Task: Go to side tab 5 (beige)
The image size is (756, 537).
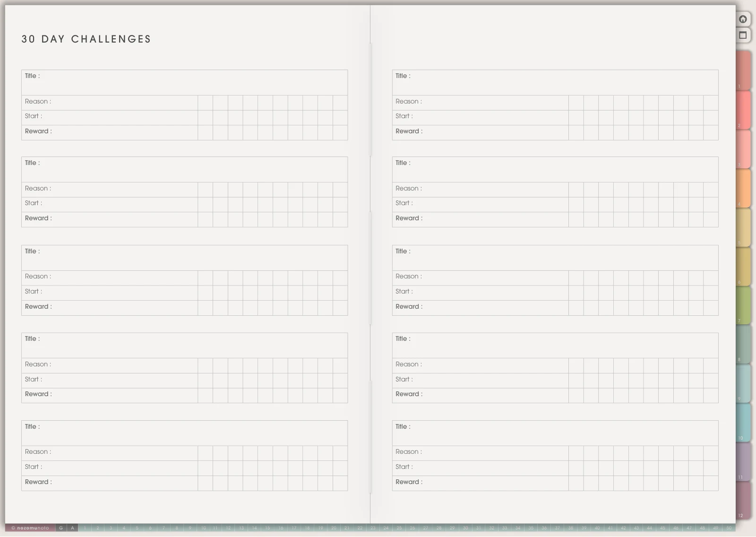Action: tap(743, 227)
